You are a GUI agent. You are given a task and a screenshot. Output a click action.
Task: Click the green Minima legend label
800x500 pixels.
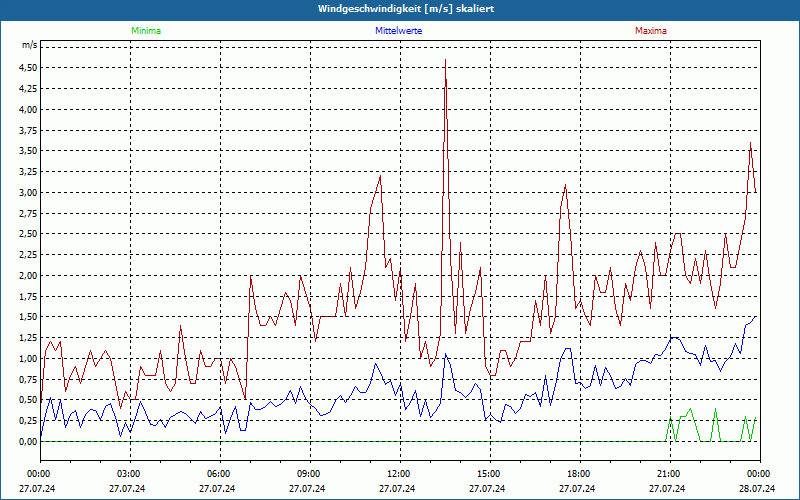point(146,31)
